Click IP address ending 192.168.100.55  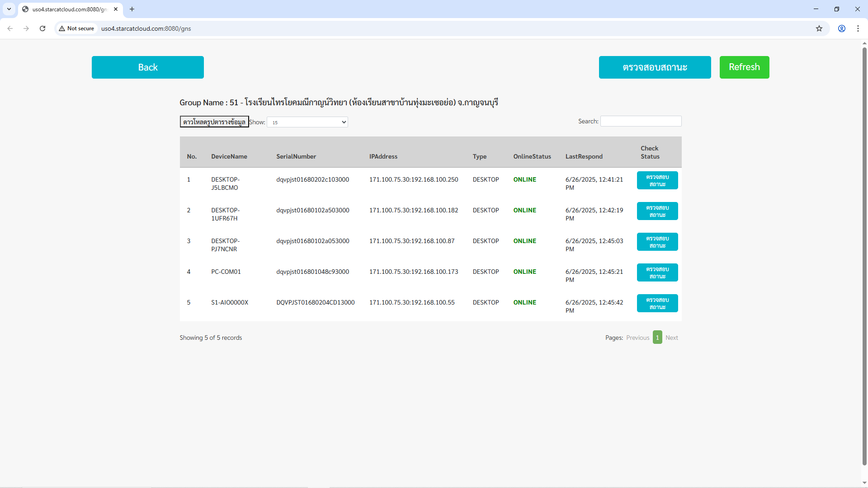pos(412,302)
